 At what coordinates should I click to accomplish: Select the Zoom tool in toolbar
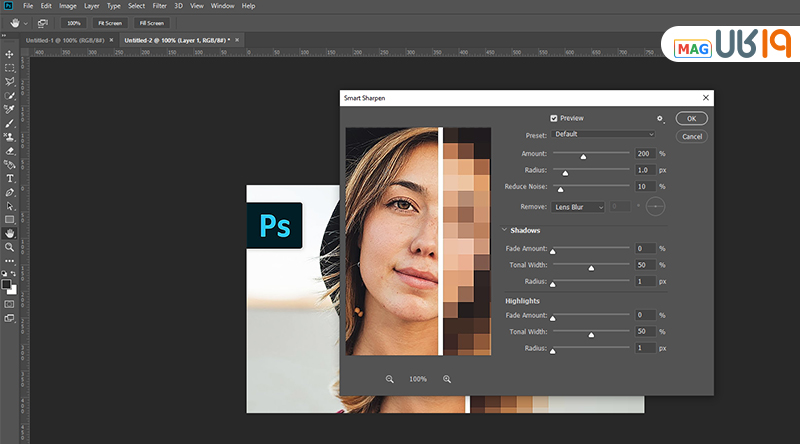tap(10, 246)
